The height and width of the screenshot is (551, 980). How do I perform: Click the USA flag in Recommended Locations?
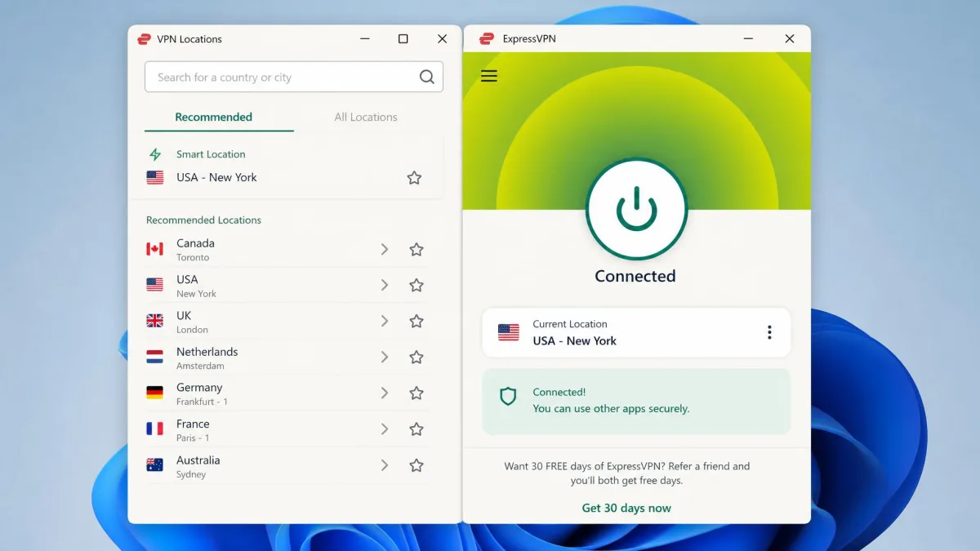click(x=155, y=286)
